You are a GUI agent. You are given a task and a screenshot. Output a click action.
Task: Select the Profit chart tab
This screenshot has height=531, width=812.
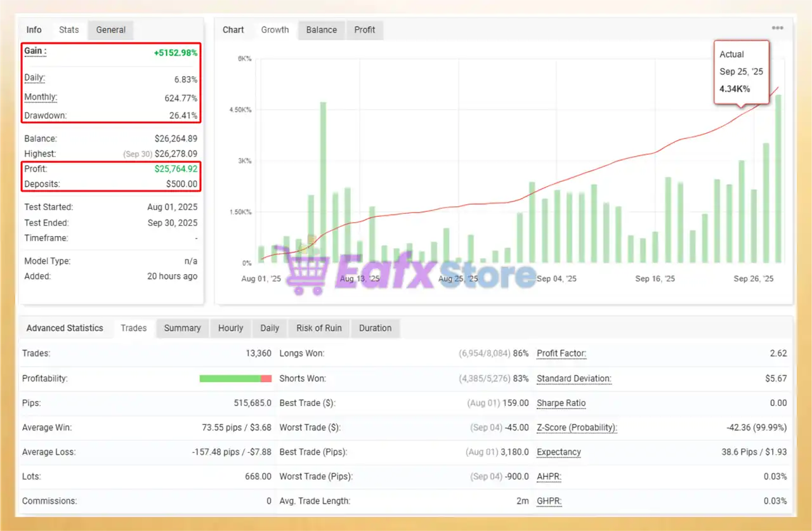pos(364,29)
